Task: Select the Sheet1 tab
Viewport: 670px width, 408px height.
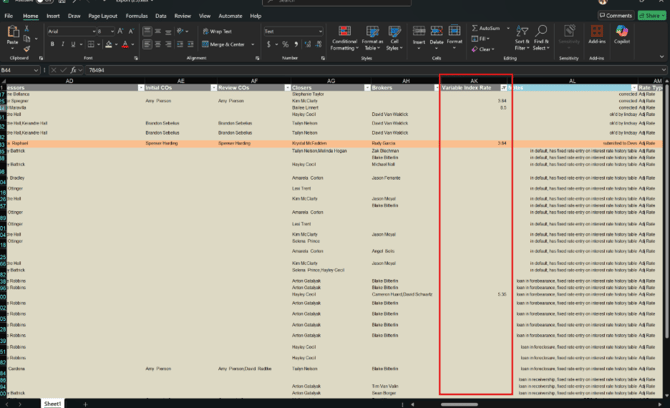Action: [x=53, y=404]
